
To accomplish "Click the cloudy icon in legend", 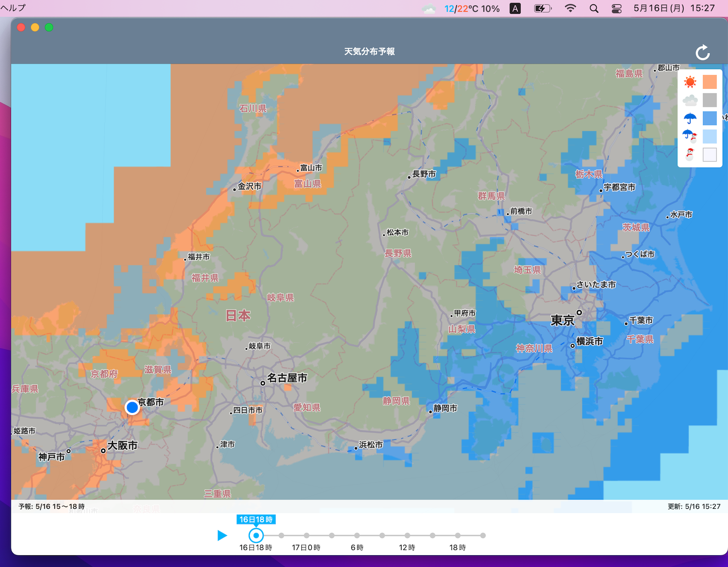I will click(690, 100).
